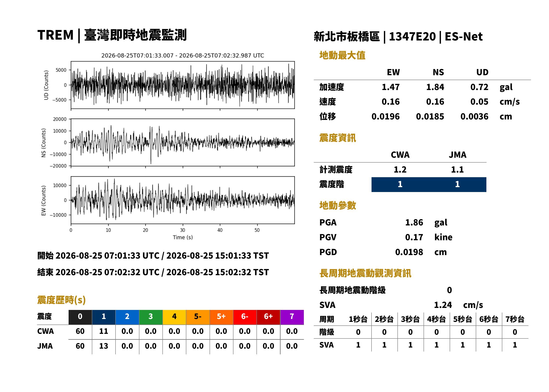Click the UD waveform plot

(x=183, y=85)
